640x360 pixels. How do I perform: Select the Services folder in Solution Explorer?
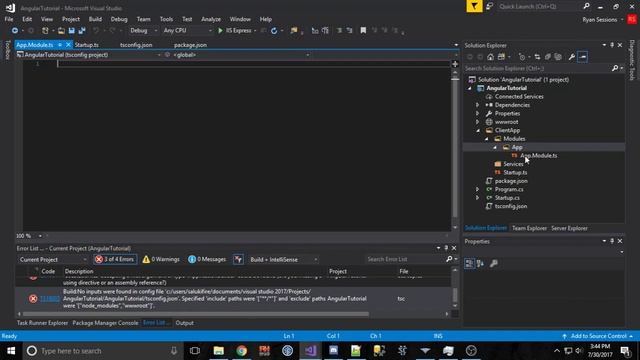coord(513,164)
